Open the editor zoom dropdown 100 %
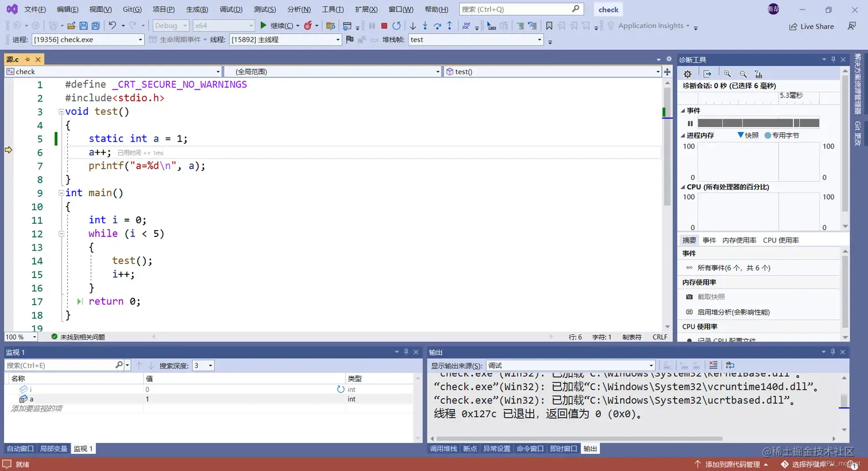Screen dimensions: 868x471 coord(21,337)
